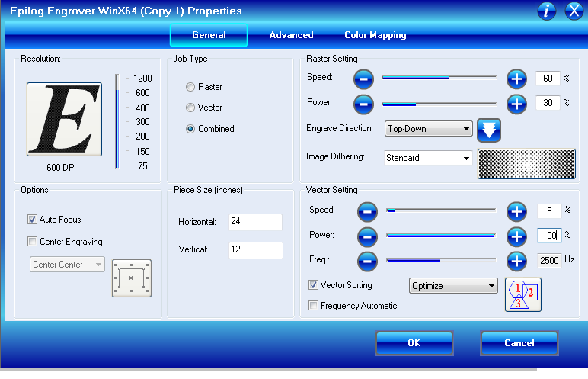Click the 1200 resolution mark
This screenshot has height=379, width=588.
pos(142,79)
